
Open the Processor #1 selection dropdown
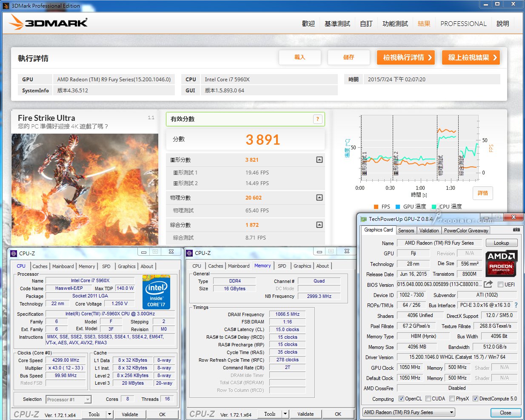[68, 400]
